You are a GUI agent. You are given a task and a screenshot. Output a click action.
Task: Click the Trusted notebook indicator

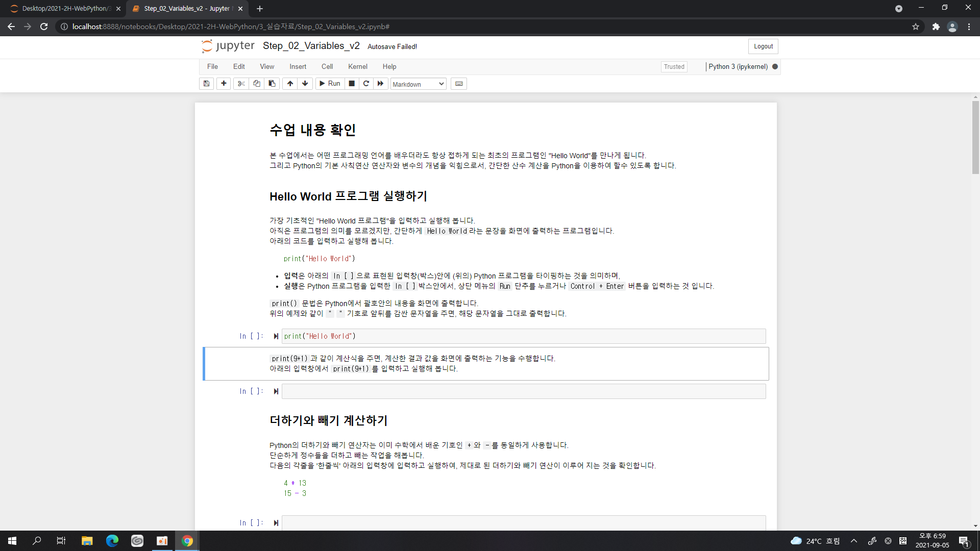click(674, 67)
